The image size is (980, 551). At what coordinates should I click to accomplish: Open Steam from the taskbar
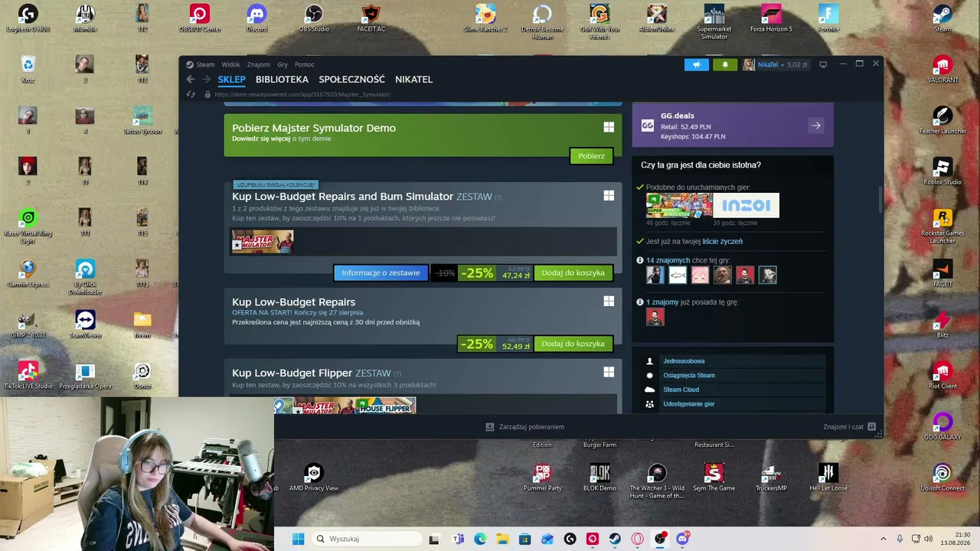point(615,539)
